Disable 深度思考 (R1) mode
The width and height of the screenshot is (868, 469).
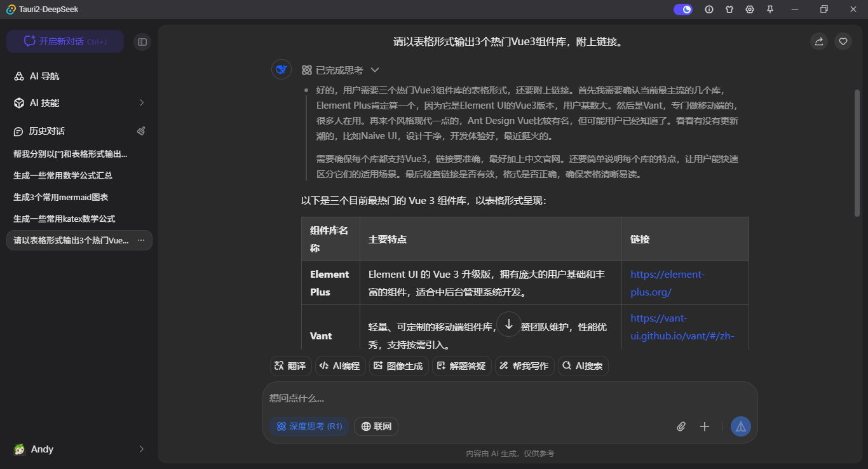coord(309,426)
